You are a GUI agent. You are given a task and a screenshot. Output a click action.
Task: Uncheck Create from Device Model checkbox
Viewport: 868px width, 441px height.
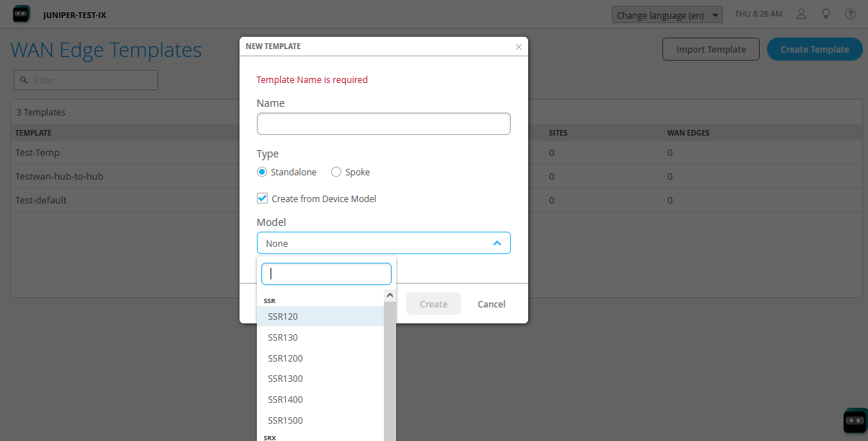pos(263,198)
